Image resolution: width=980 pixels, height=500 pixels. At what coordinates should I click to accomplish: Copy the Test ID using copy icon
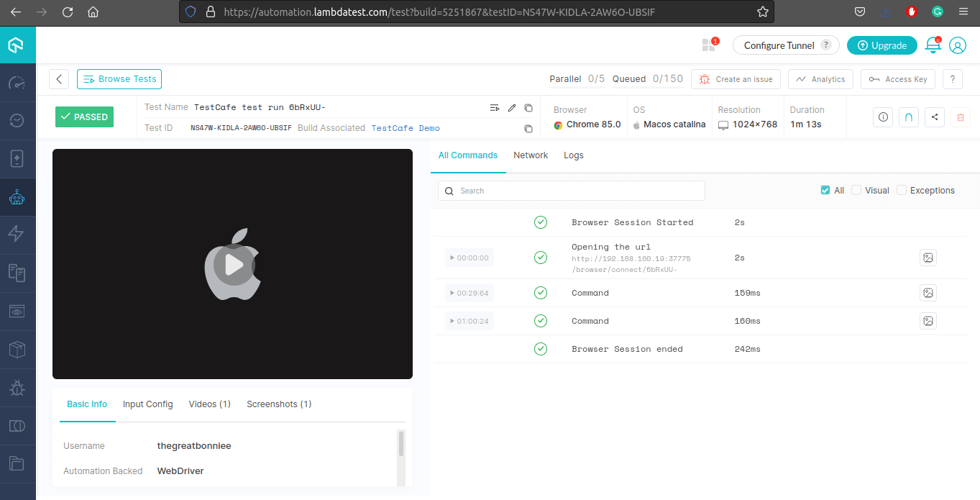click(528, 128)
